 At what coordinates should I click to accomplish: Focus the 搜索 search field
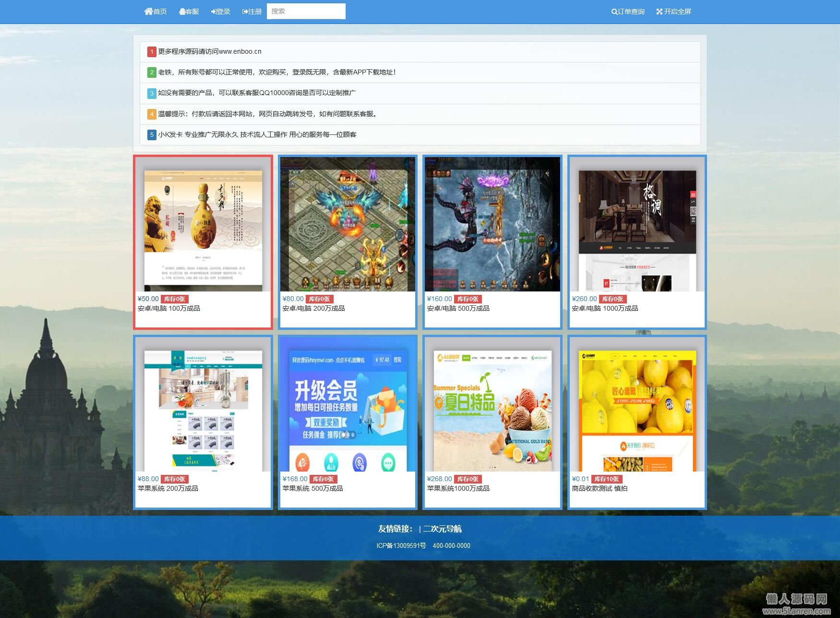click(306, 11)
